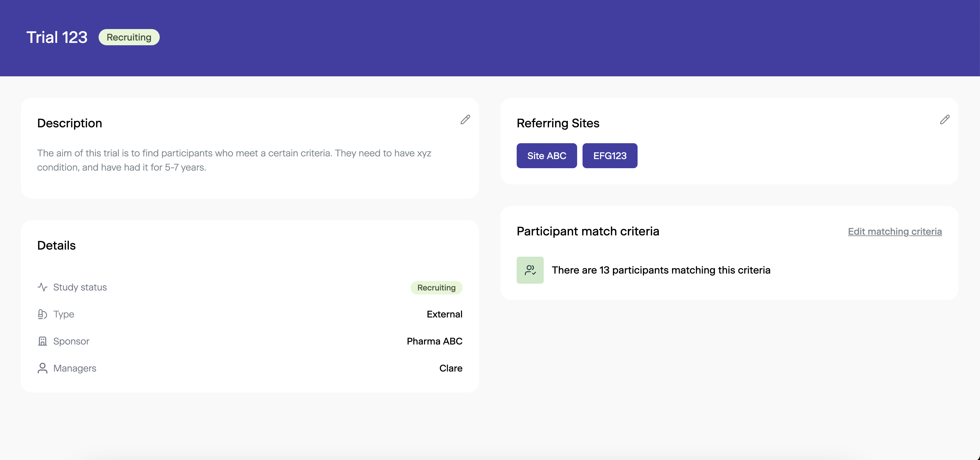This screenshot has width=980, height=460.
Task: Click the Referring Sites edit pencil icon
Action: point(944,120)
